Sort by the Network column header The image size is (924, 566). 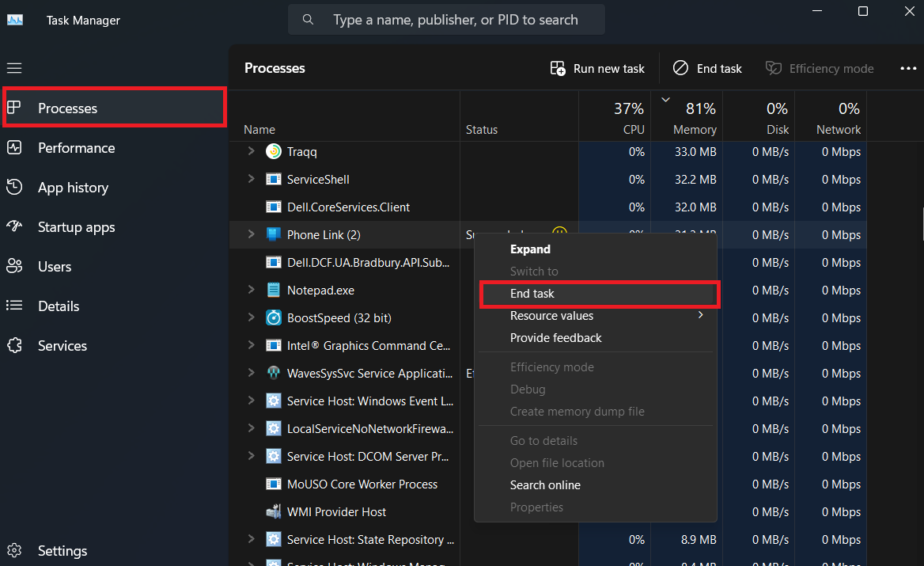pos(831,116)
